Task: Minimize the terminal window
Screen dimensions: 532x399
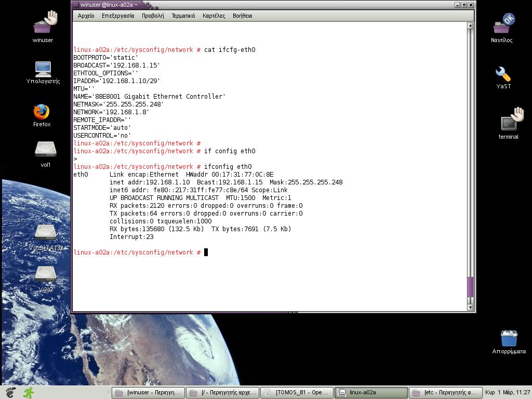Action: (457, 5)
